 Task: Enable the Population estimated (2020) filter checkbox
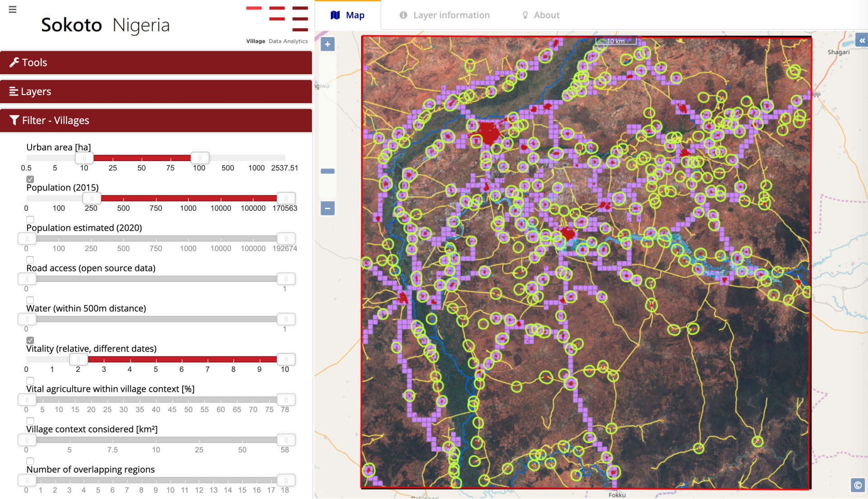click(x=30, y=219)
